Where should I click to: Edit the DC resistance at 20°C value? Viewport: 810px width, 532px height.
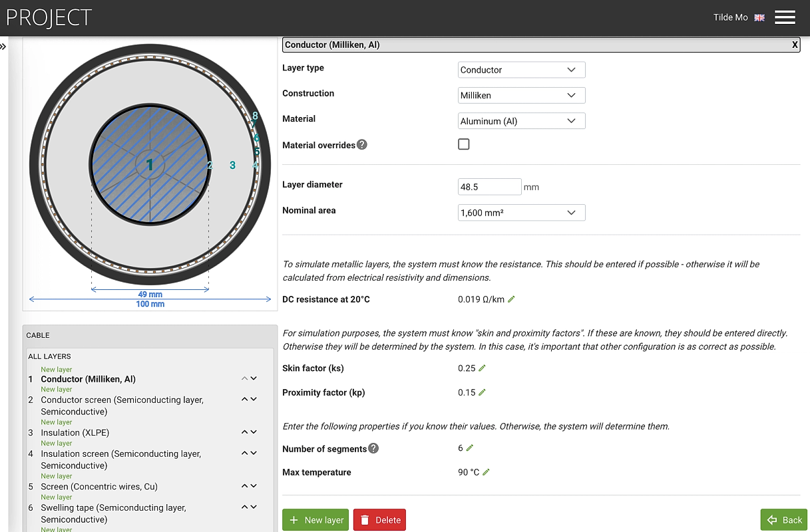tap(511, 299)
